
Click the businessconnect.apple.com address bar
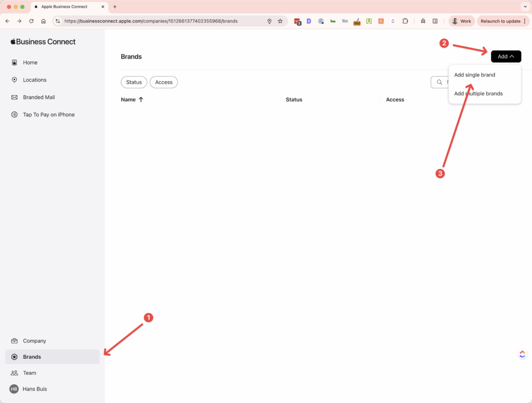point(156,21)
